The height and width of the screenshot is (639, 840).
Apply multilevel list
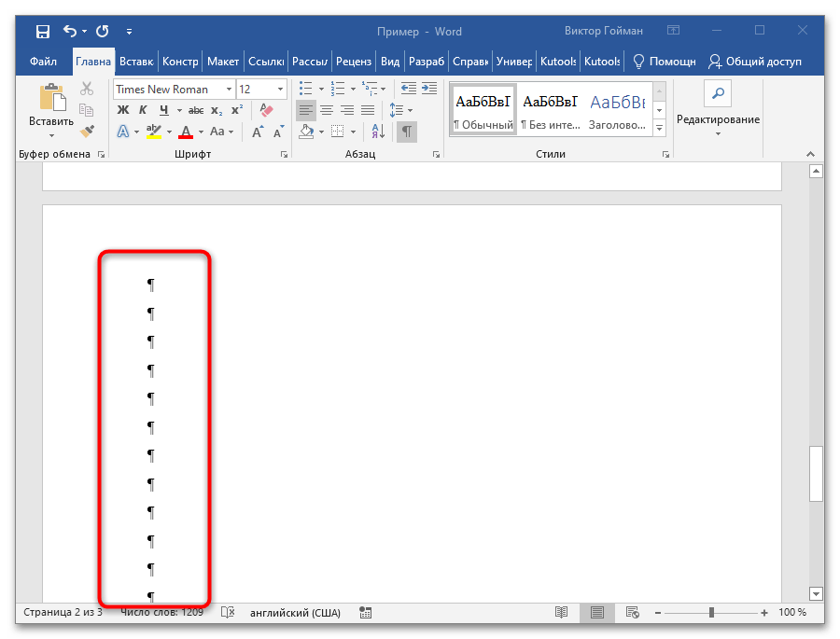tap(369, 89)
